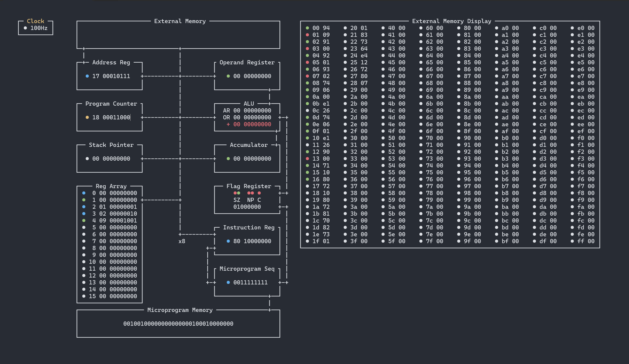The image size is (629, 364).
Task: Click the dot beside memory address 20
Action: [x=345, y=28]
